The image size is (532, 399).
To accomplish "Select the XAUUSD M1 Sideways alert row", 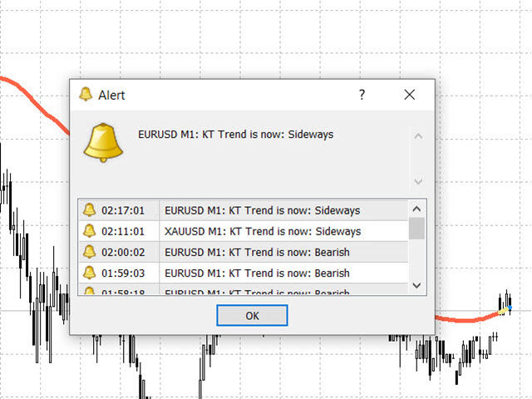I will [243, 231].
